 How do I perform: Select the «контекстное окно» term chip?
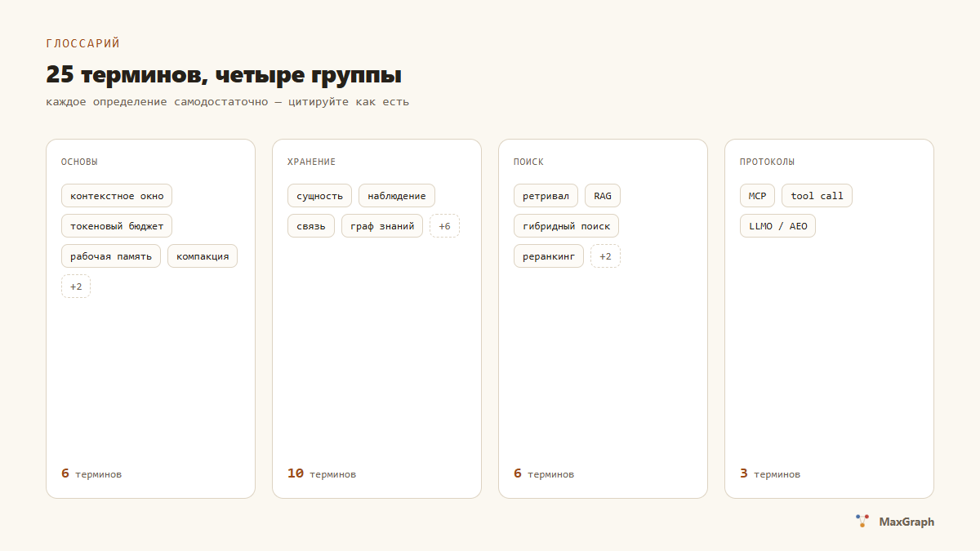click(117, 196)
